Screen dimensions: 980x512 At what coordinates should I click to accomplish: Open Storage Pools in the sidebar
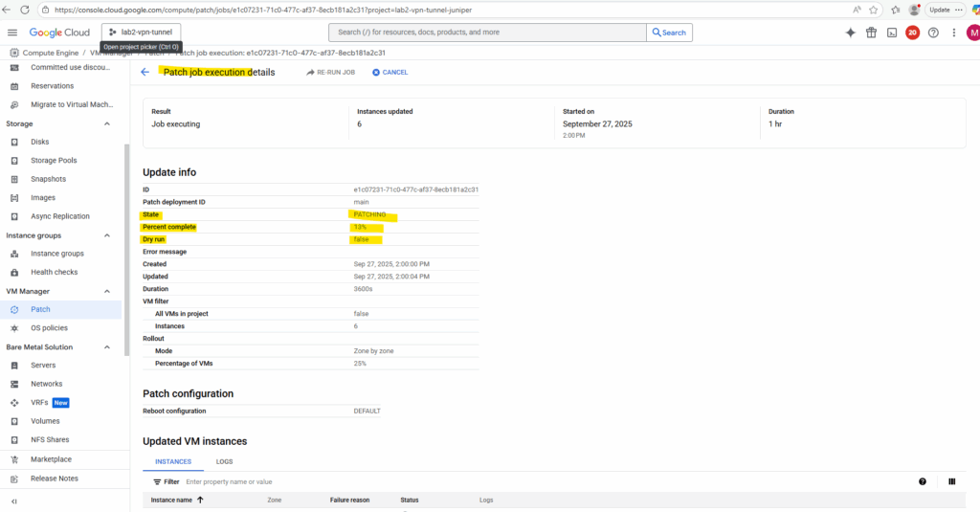[x=54, y=161]
